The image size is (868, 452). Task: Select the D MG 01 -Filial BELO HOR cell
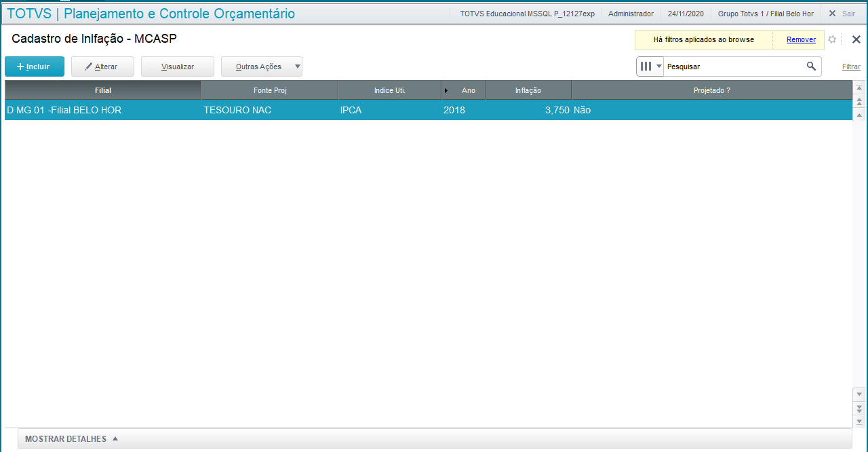[x=103, y=110]
